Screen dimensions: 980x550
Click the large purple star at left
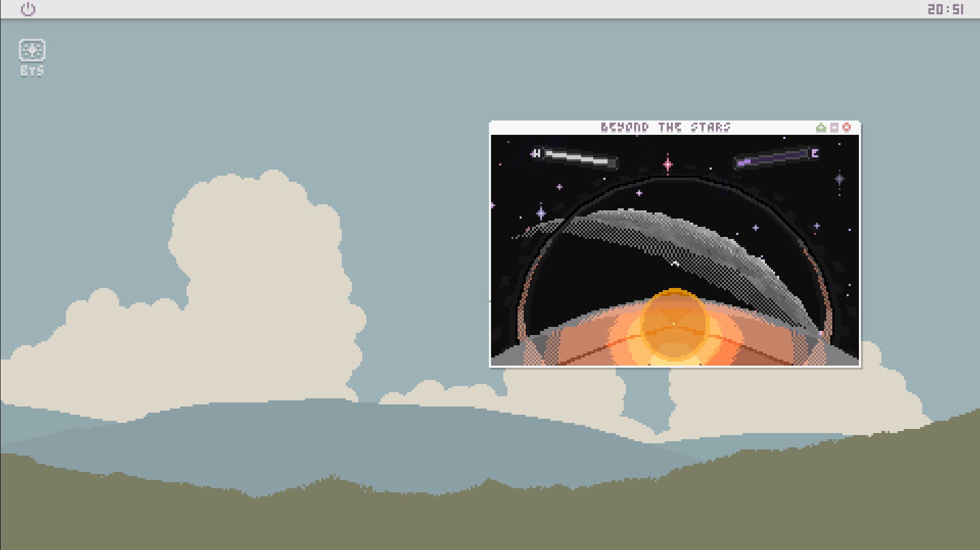(x=541, y=212)
